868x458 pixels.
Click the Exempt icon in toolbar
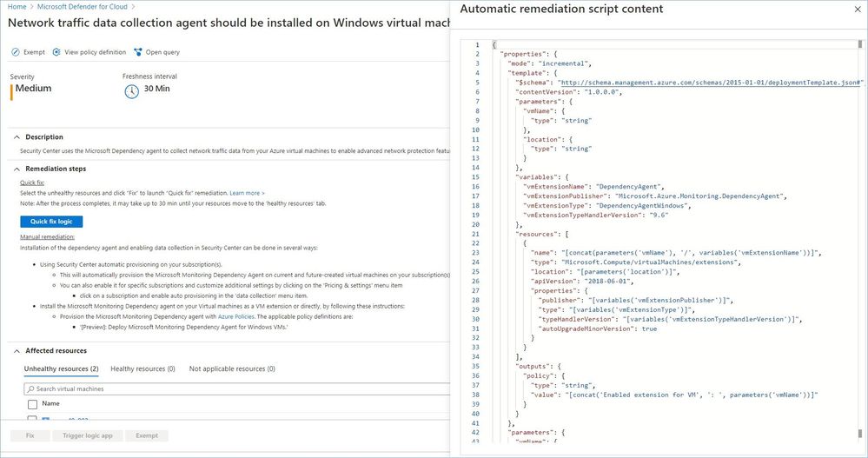tap(16, 52)
